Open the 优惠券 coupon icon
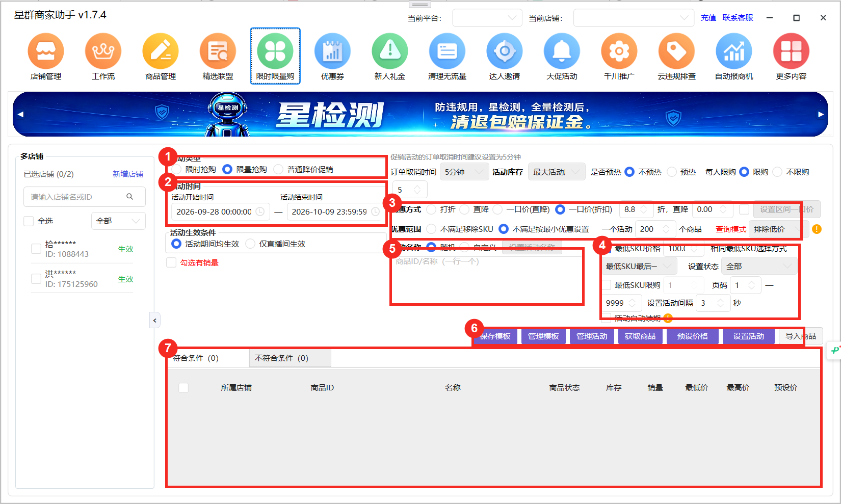This screenshot has height=504, width=841. click(333, 51)
